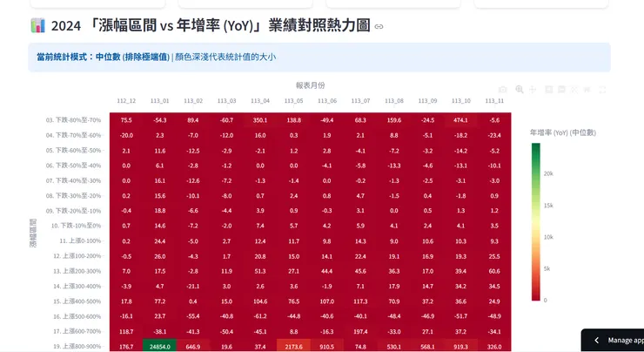Click the 20k tick on the colorbar
The image size is (644, 352).
click(x=548, y=173)
